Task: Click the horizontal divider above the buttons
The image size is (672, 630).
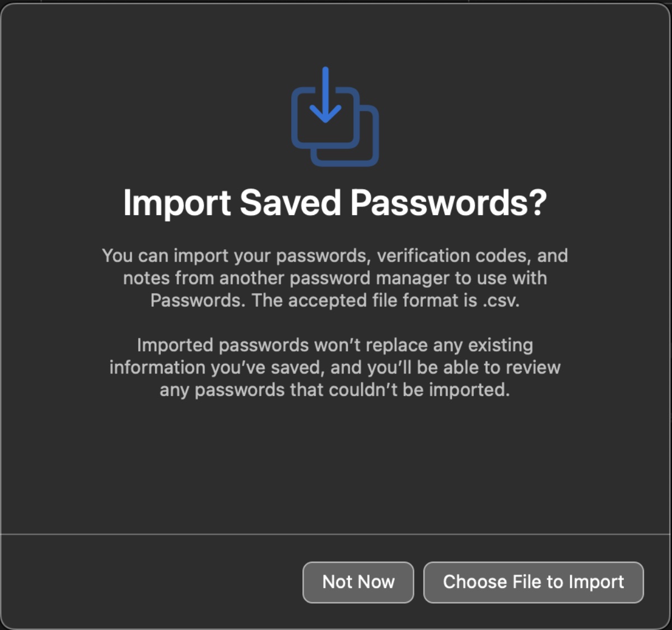Action: [335, 534]
